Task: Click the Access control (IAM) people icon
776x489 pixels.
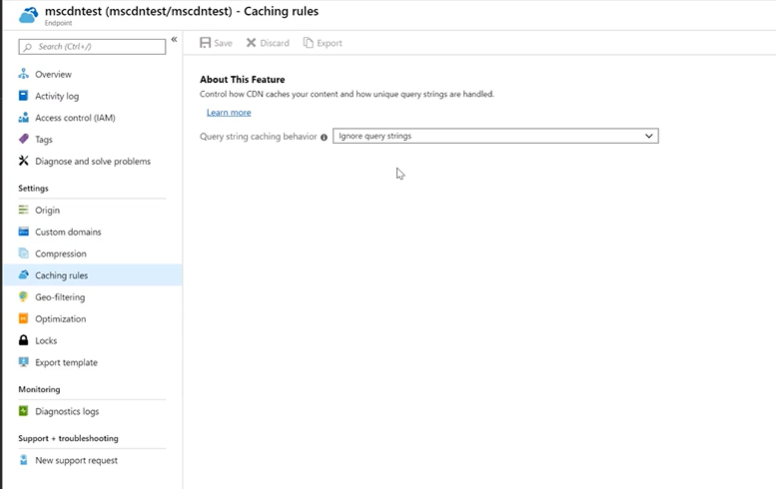Action: point(23,117)
